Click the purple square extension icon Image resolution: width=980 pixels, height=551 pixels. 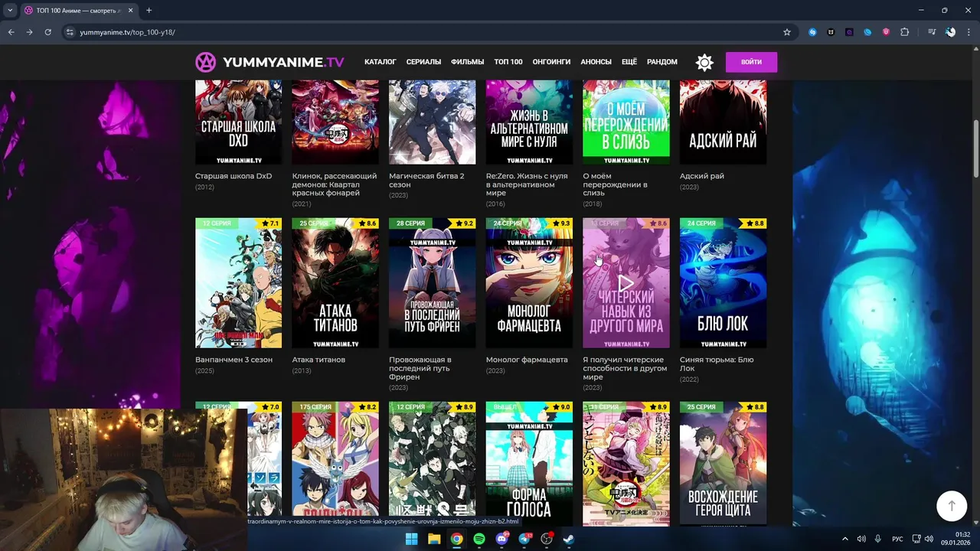coord(850,32)
